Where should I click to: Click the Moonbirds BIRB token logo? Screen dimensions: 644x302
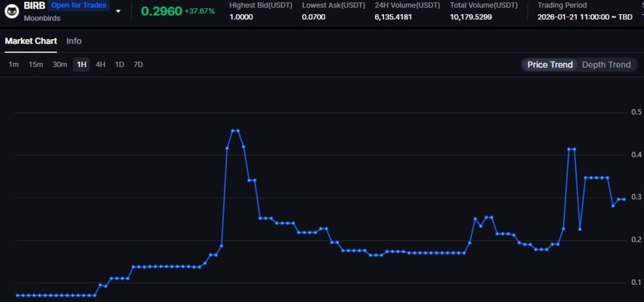point(12,12)
